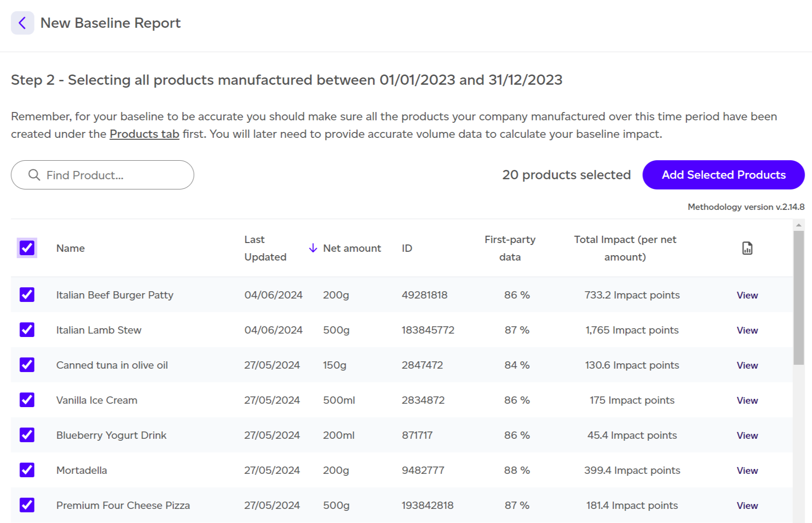The width and height of the screenshot is (812, 523).
Task: Uncheck Italian Beef Burger Patty checkbox
Action: [x=27, y=295]
